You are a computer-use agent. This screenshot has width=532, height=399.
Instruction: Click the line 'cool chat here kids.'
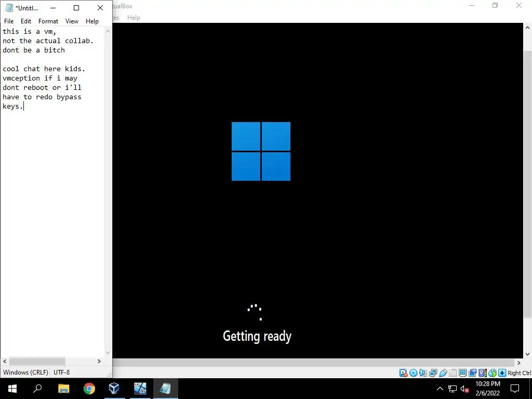[x=44, y=69]
